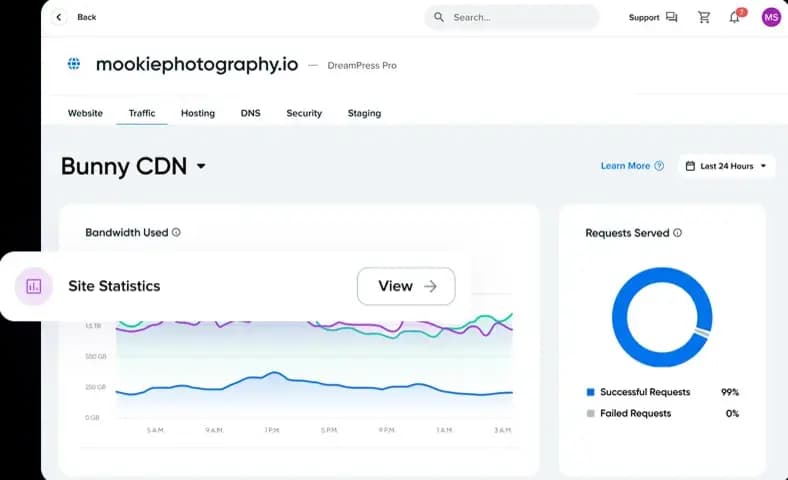The width and height of the screenshot is (788, 480).
Task: Switch to the Hosting tab
Action: point(198,113)
